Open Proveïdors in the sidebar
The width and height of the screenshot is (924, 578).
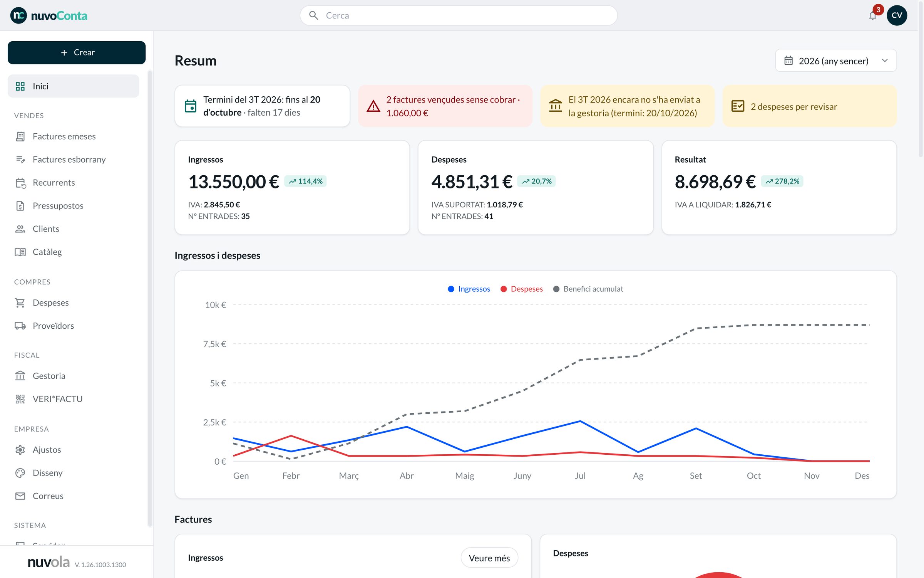pos(73,326)
